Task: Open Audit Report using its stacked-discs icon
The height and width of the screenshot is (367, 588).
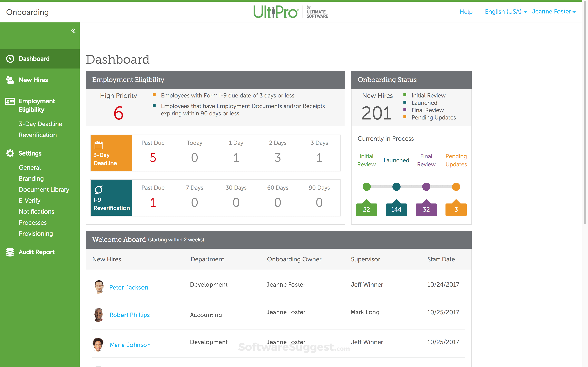Action: click(x=10, y=252)
